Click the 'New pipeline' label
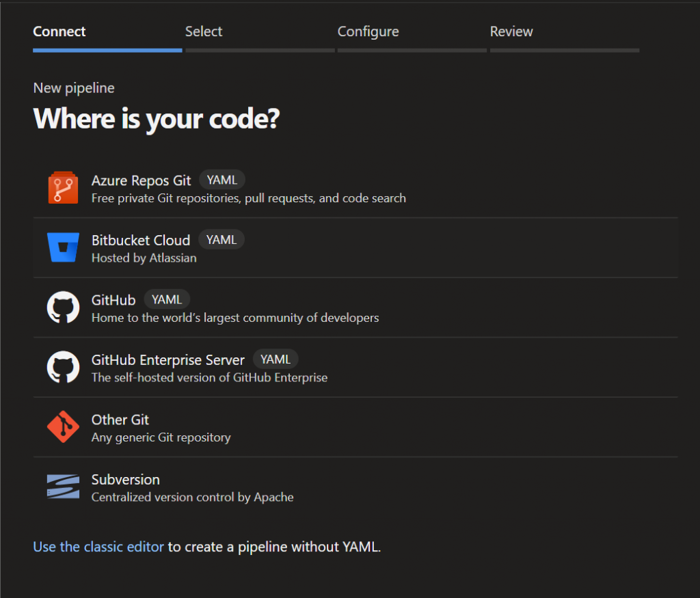This screenshot has height=598, width=700. pyautogui.click(x=74, y=88)
